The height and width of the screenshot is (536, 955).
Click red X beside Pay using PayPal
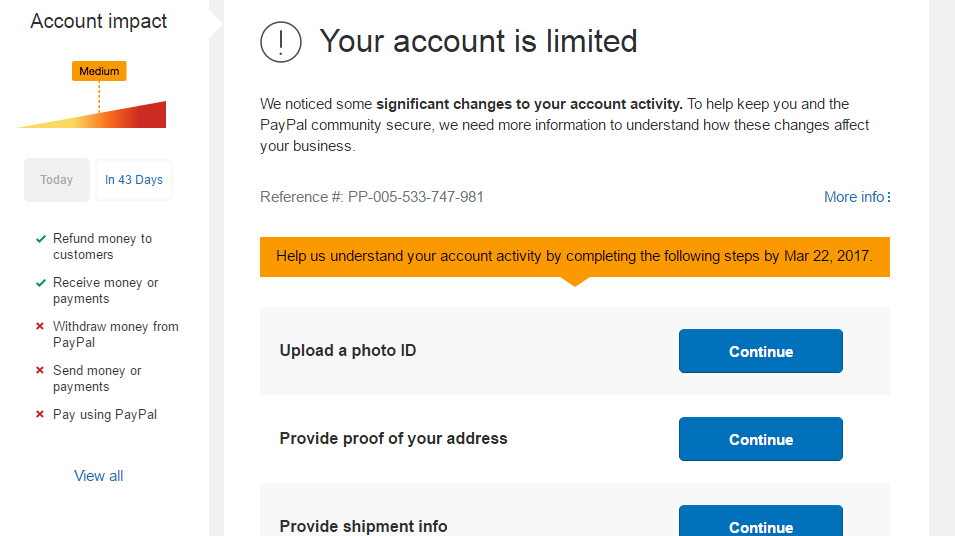40,414
